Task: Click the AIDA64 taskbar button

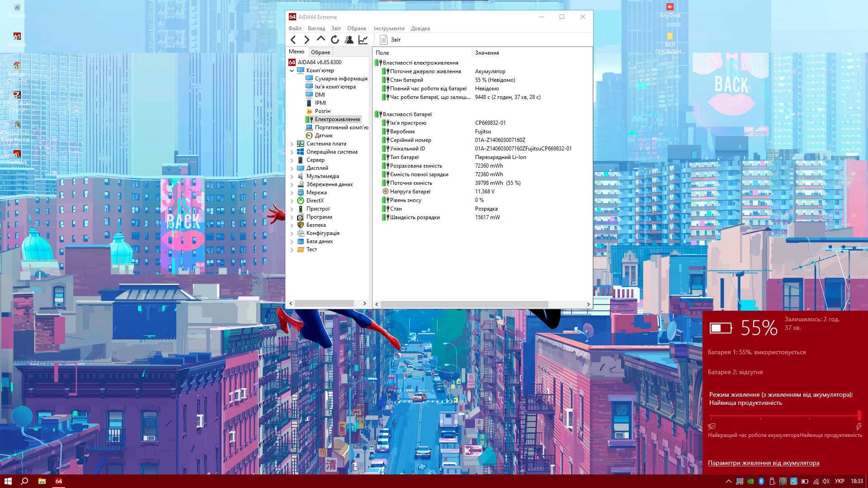Action: pos(59,481)
